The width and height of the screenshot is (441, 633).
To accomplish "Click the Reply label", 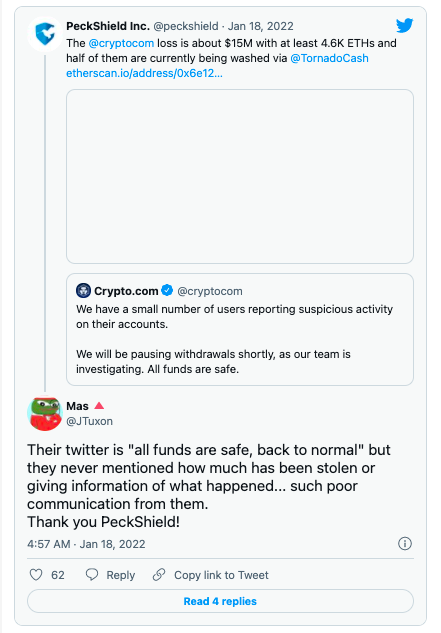I will click(x=120, y=575).
